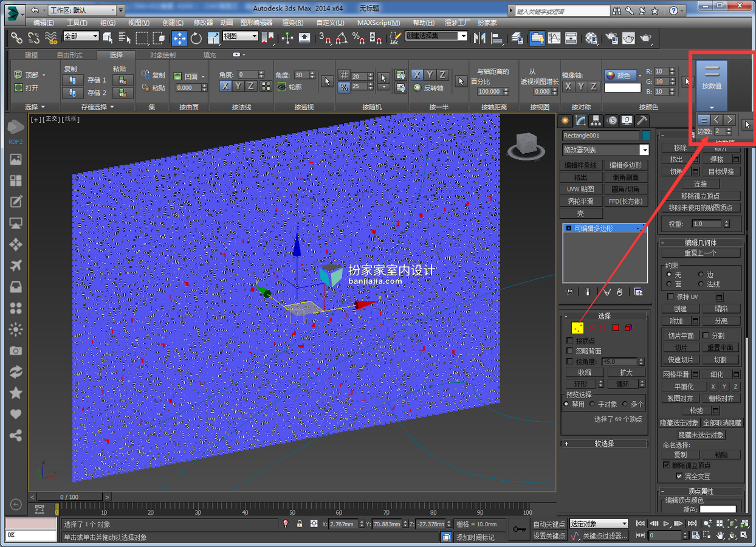Screen dimensions: 756x547
Task: Click the Rectangle001 object color swatch
Action: pyautogui.click(x=646, y=136)
